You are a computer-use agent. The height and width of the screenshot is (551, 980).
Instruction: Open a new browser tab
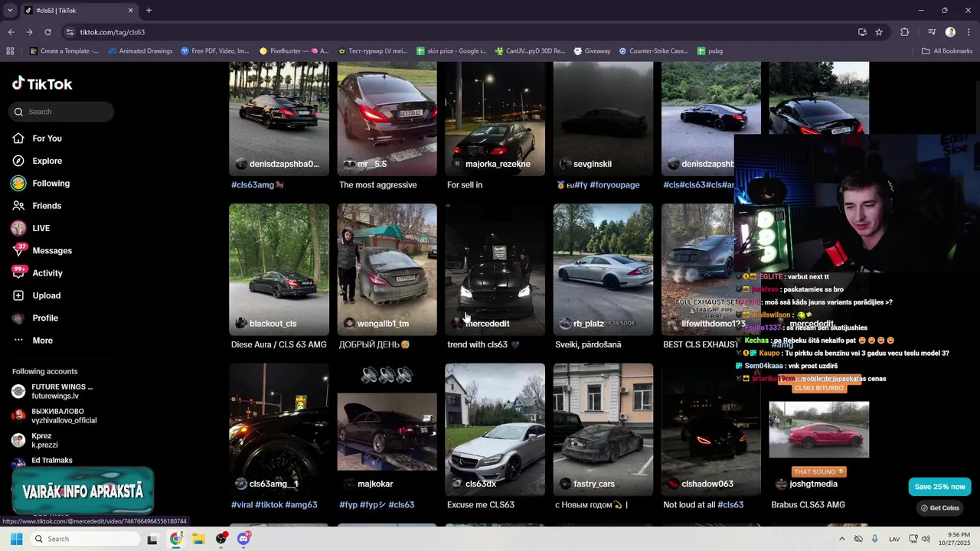click(149, 11)
